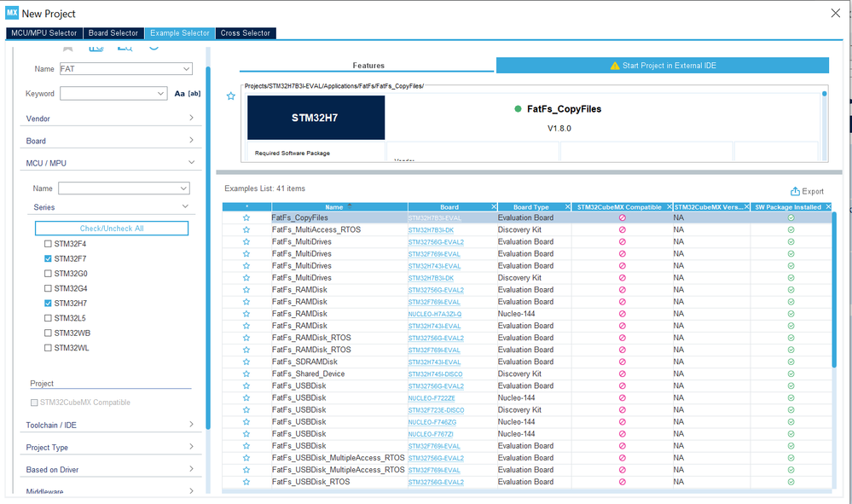852x504 pixels.
Task: Toggle the Aa case-sensitive keyword option
Action: tap(179, 94)
